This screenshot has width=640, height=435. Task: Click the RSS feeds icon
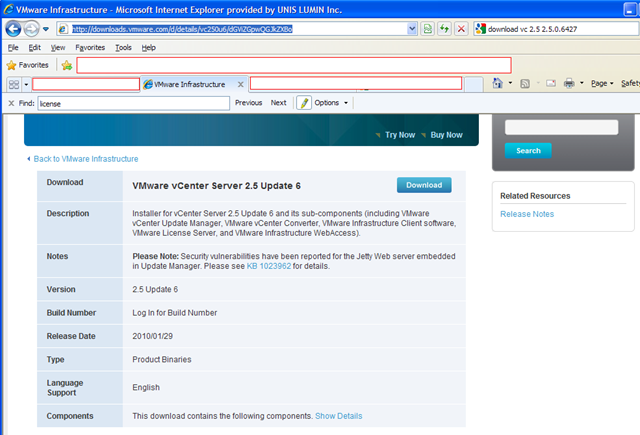pyautogui.click(x=525, y=84)
